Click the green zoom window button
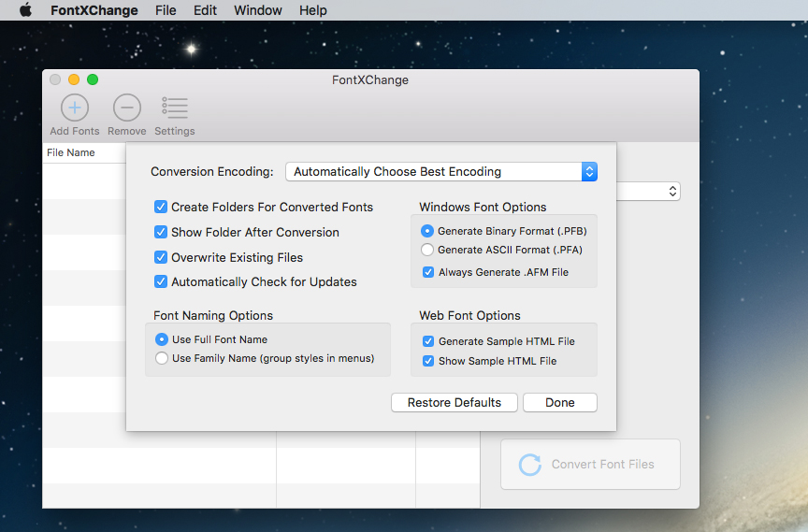Image resolution: width=808 pixels, height=532 pixels. click(x=93, y=79)
